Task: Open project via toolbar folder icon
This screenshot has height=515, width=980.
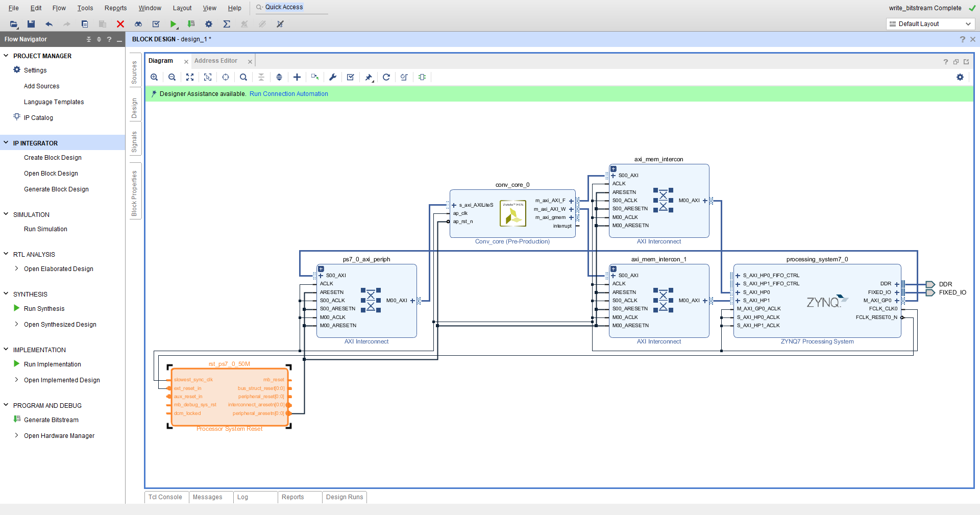Action: point(14,24)
